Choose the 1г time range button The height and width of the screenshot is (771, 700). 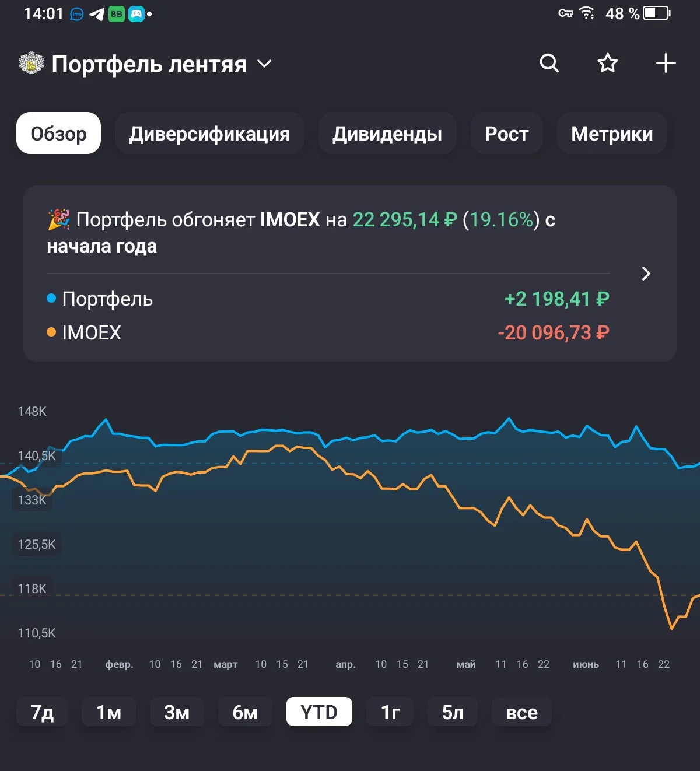390,712
